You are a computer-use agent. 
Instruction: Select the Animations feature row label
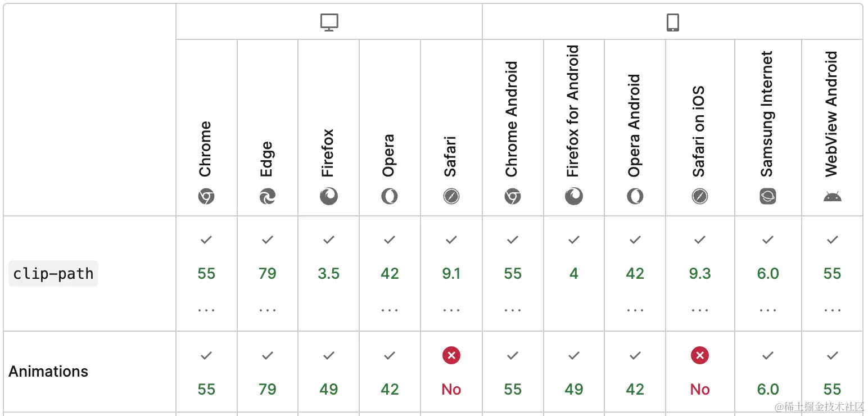tap(48, 372)
